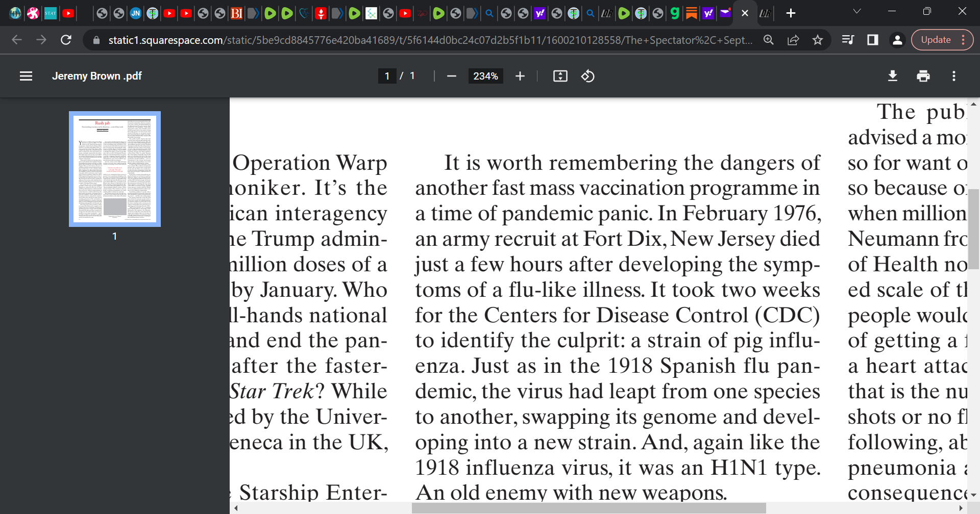Click the words 'a heart attac' in right column
980x514 pixels.
coord(908,366)
